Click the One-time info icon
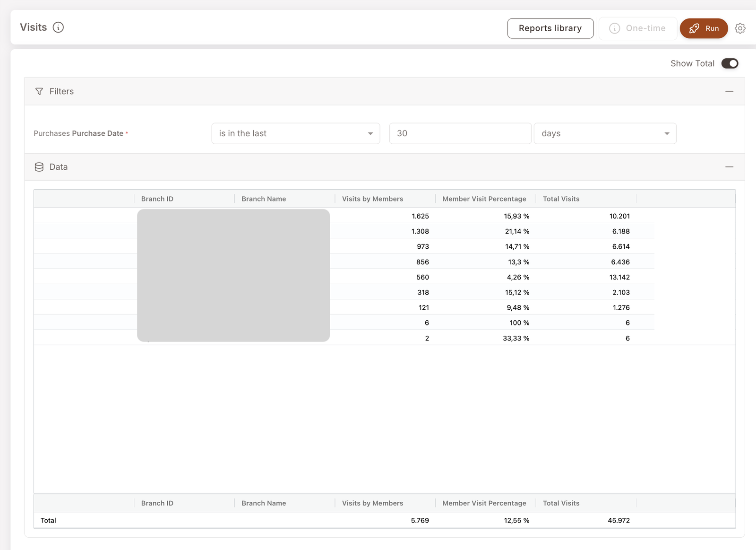Image resolution: width=756 pixels, height=550 pixels. click(614, 28)
